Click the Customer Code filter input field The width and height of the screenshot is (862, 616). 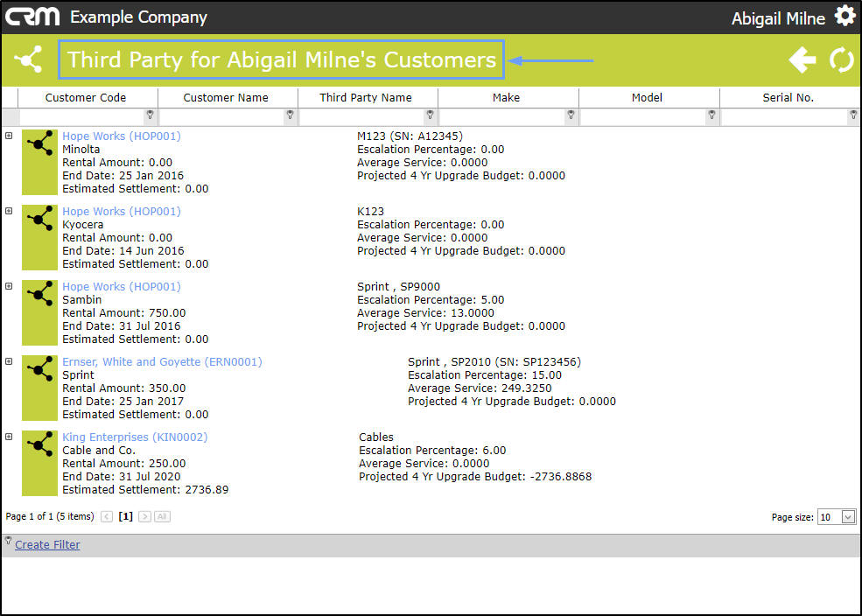click(82, 116)
